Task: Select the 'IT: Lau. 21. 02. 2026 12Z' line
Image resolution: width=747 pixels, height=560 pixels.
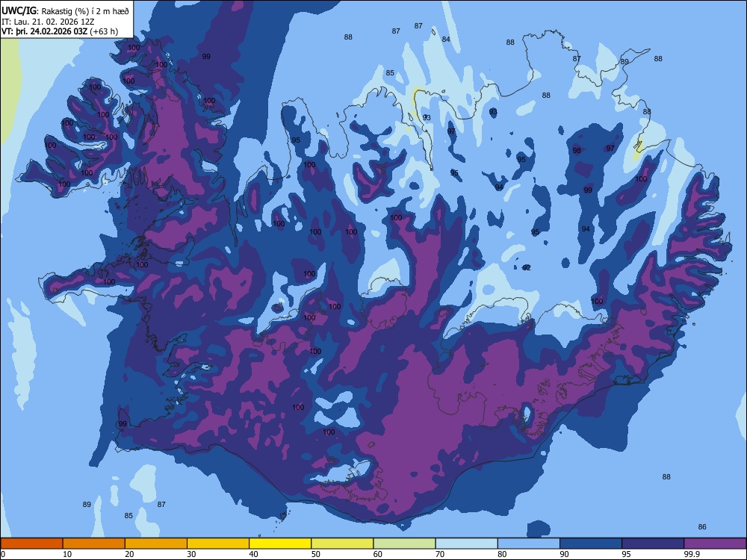Action: tap(48, 22)
